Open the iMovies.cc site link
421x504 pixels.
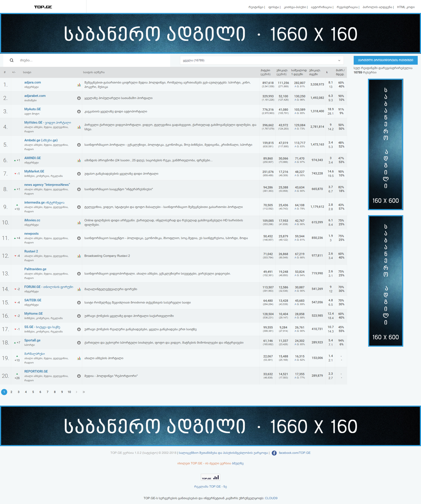[32, 220]
